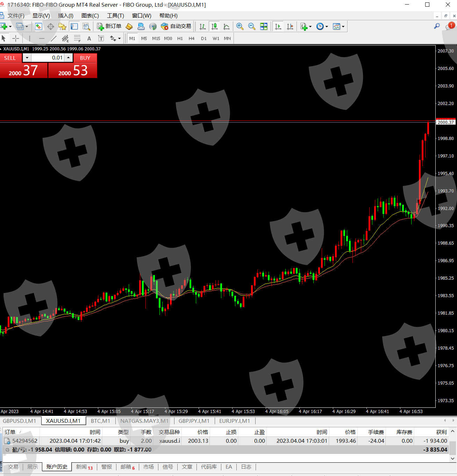Screen dimensions: 457x476
Task: Open the 图表(C) menu
Action: 90,16
